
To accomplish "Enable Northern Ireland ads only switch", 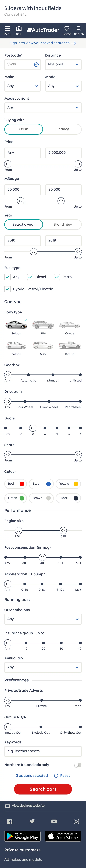I will (78, 765).
